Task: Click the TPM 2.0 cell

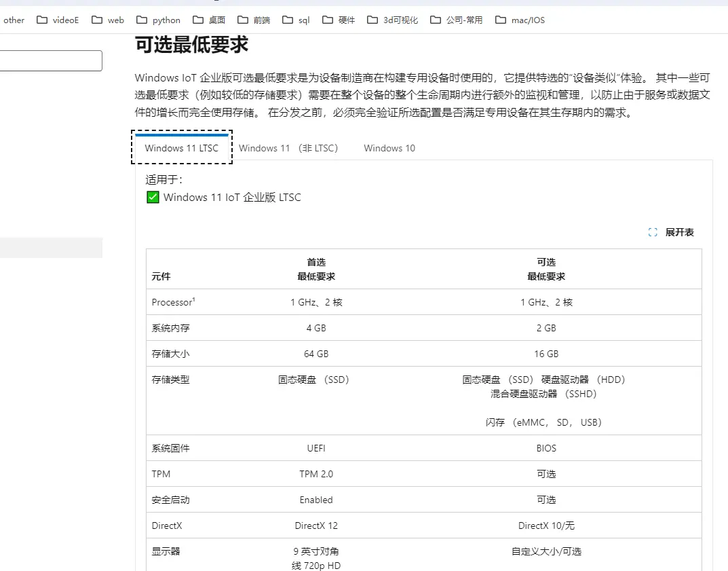Action: point(316,474)
